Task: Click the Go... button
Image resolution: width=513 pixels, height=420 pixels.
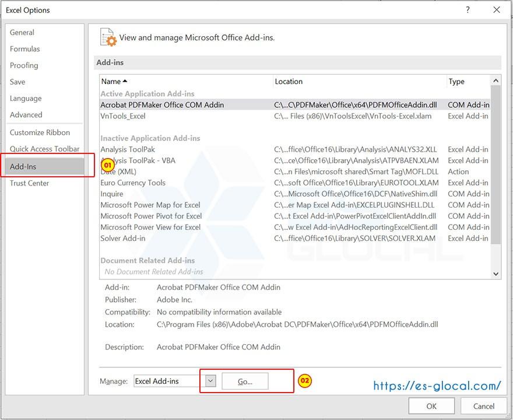Action: 245,381
